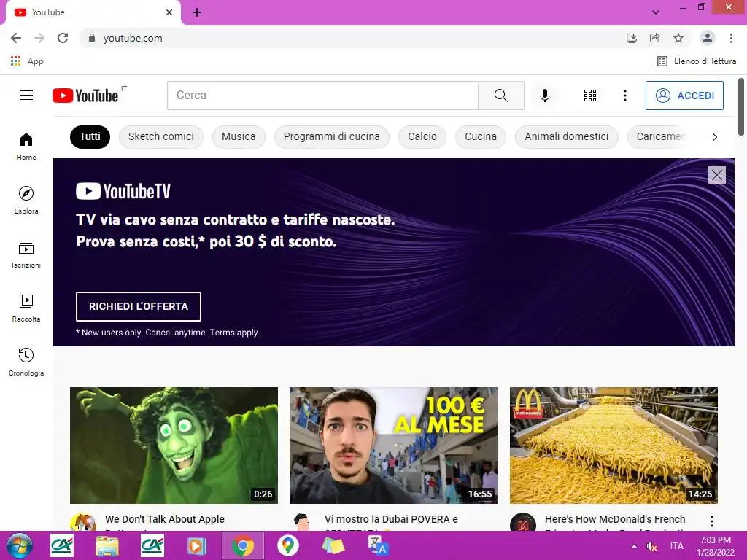Open options menu for McDonald's video
The width and height of the screenshot is (747, 560).
712,521
